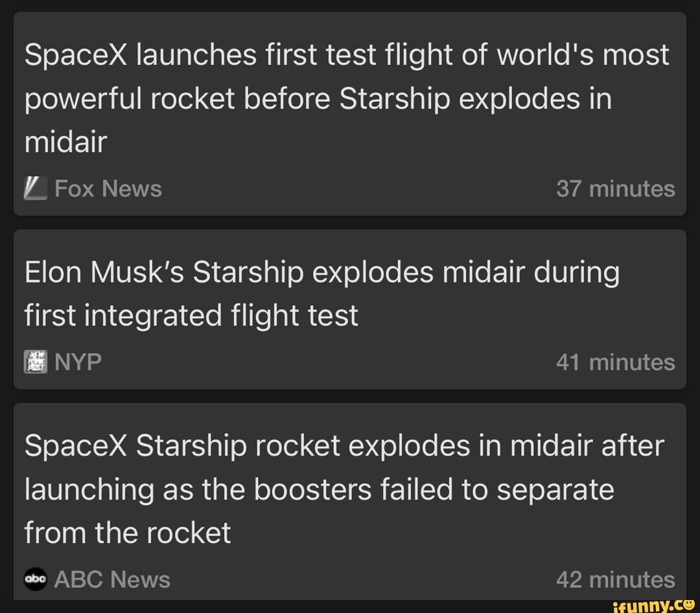Click the 37 minutes timestamp
700x613 pixels.
pos(615,188)
